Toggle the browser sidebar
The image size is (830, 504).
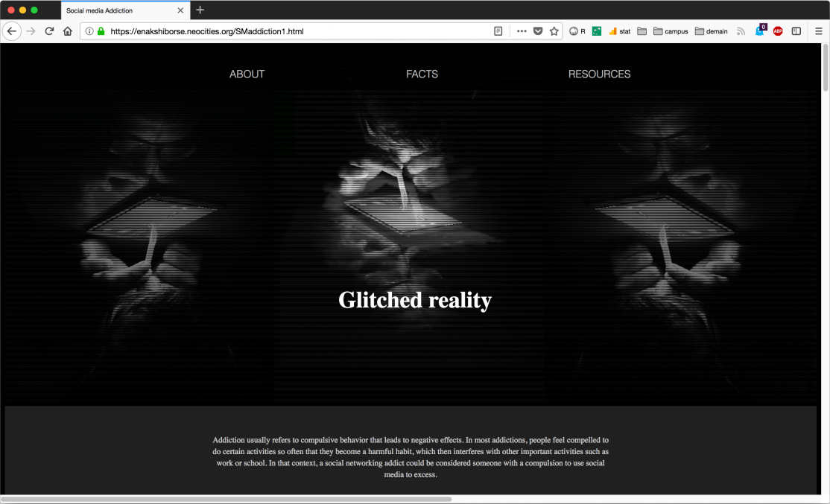pyautogui.click(x=796, y=31)
